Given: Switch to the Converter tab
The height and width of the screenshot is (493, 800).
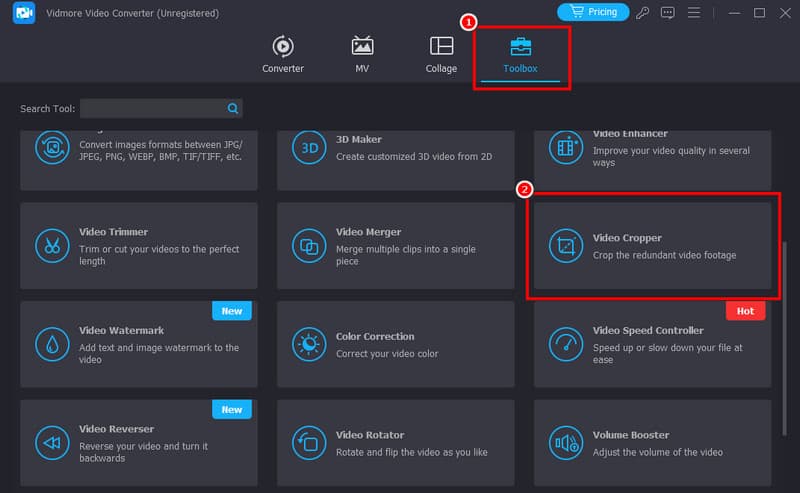Looking at the screenshot, I should (x=283, y=54).
